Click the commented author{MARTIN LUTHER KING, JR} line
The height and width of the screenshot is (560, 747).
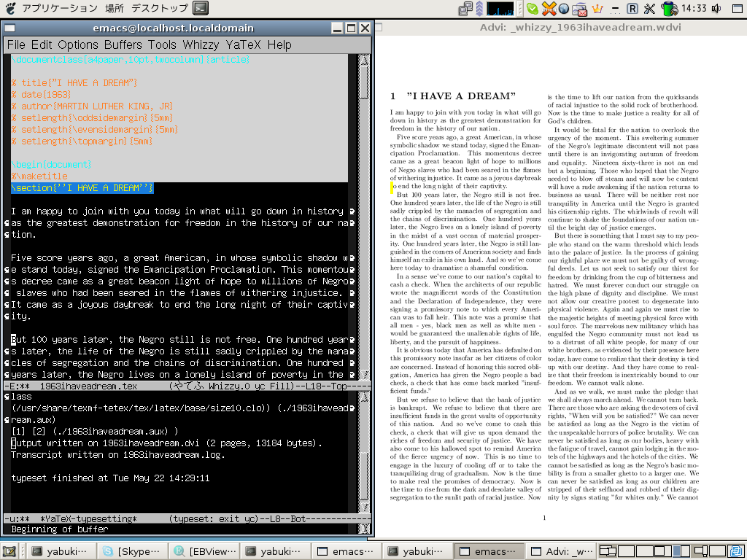click(92, 106)
